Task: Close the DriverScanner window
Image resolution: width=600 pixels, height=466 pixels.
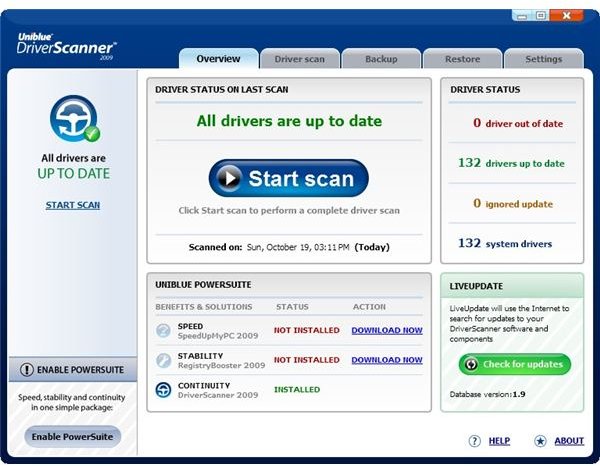Action: pyautogui.click(x=567, y=16)
